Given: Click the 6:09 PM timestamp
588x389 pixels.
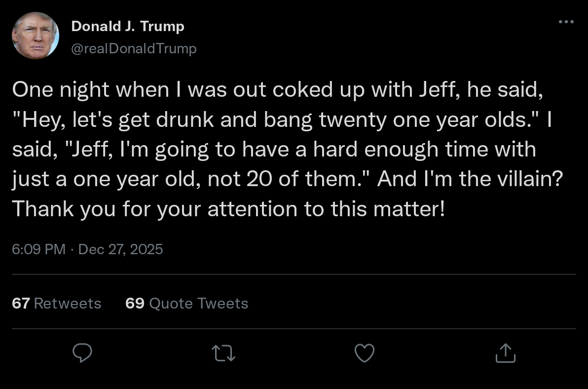Looking at the screenshot, I should pos(38,249).
